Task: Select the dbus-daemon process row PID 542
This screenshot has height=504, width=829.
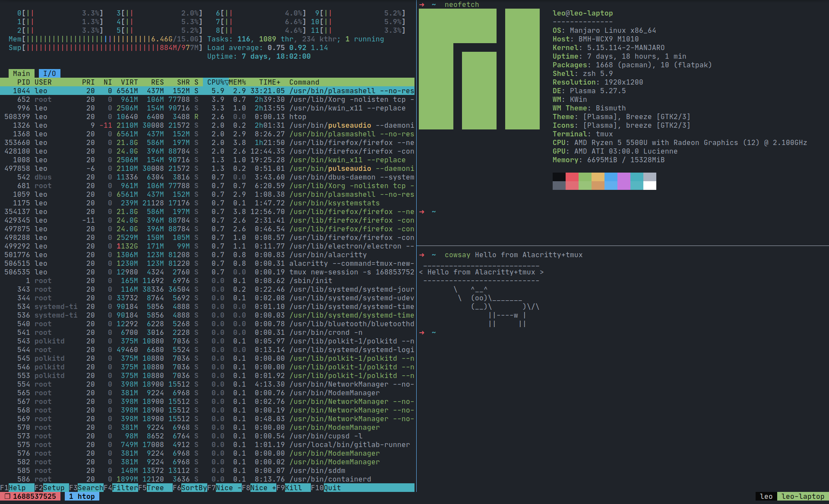Action: pos(207,177)
